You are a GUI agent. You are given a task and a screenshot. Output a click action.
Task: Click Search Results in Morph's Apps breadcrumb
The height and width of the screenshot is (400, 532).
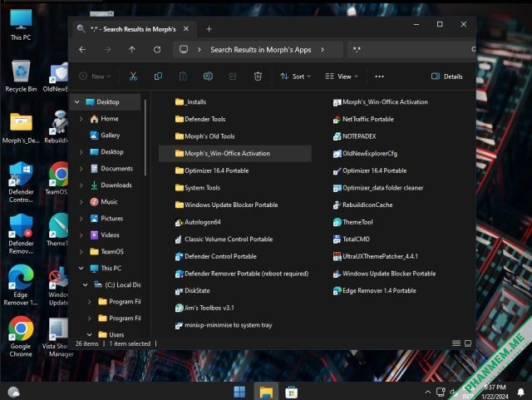click(x=260, y=50)
